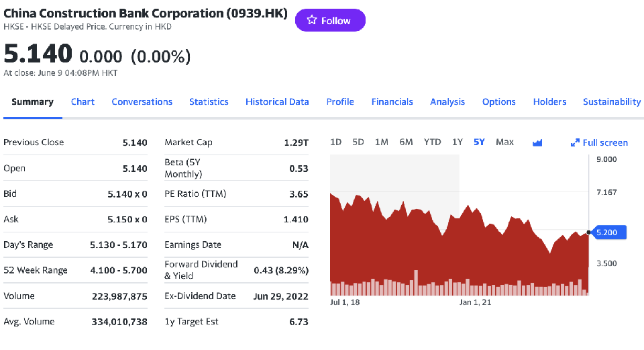The width and height of the screenshot is (644, 350).
Task: Go to the Conversations tab
Action: 142,101
